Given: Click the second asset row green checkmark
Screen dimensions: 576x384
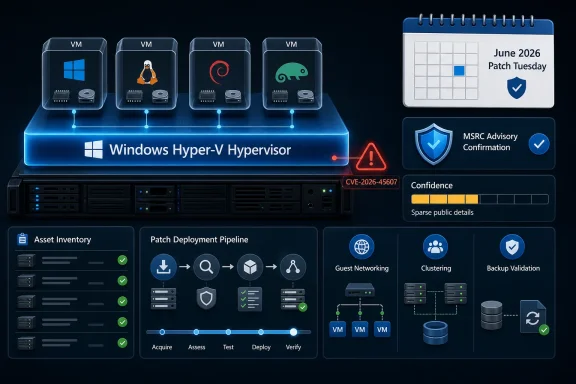Looking at the screenshot, I should [122, 281].
